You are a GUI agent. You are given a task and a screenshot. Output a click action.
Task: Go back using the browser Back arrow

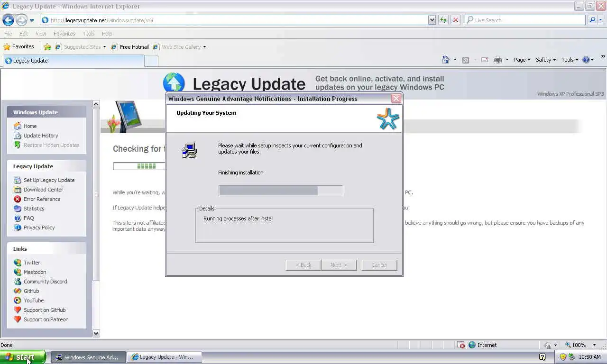(8, 20)
